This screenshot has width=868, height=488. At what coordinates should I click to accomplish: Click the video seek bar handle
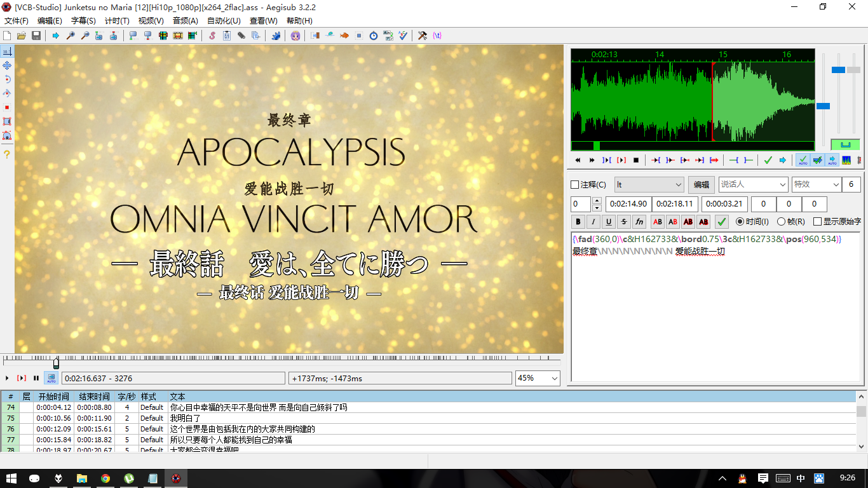click(56, 363)
